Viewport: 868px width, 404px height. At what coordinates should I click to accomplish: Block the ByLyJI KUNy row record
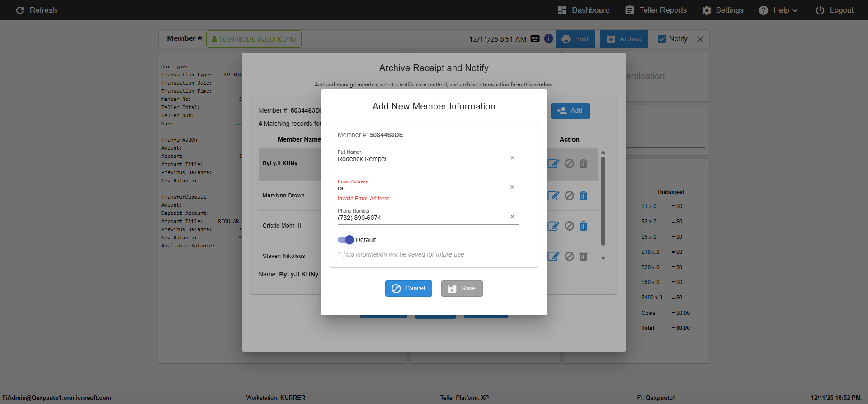tap(570, 164)
